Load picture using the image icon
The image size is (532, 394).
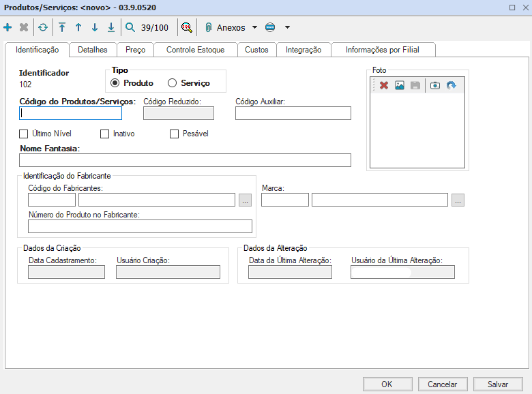tap(400, 85)
